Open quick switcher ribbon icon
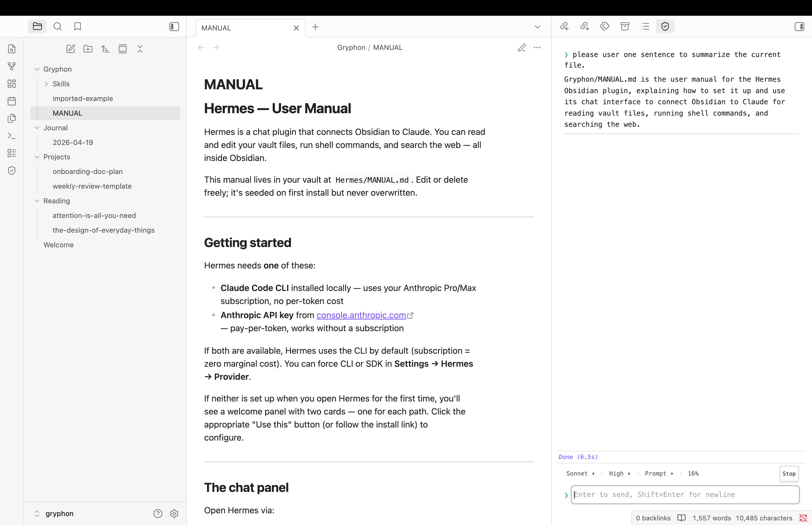The width and height of the screenshot is (812, 525). (x=12, y=49)
